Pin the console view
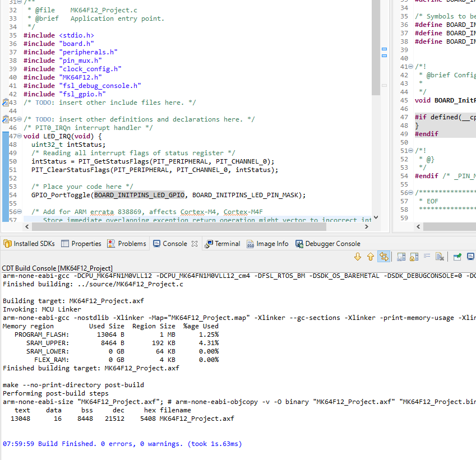476x460 pixels. [457, 257]
